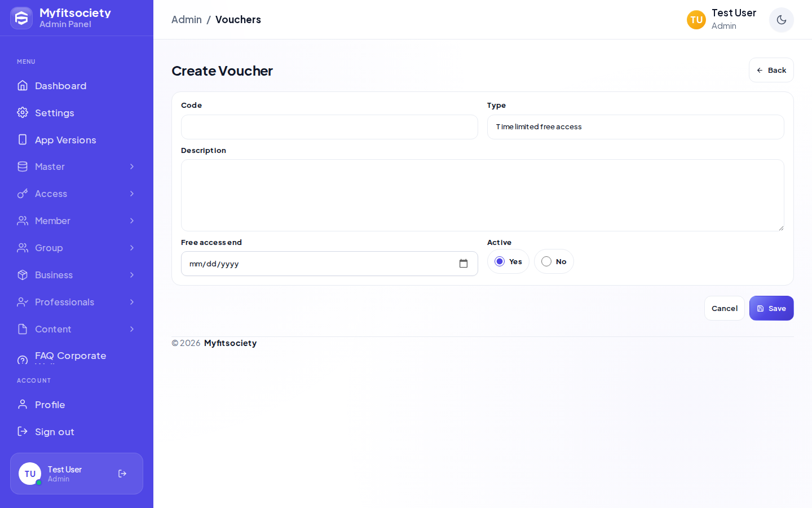Select the No radio for Active
The height and width of the screenshot is (508, 812).
(x=546, y=261)
